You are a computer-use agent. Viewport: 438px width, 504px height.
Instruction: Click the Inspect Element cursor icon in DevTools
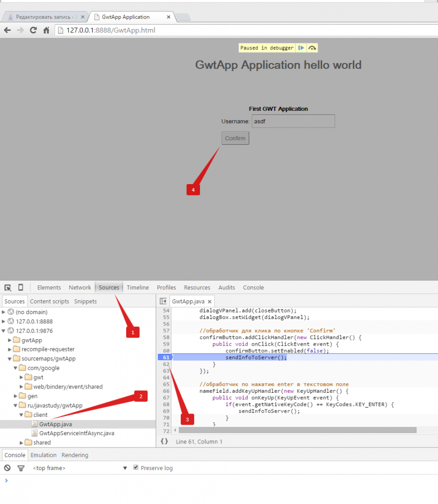(7, 287)
